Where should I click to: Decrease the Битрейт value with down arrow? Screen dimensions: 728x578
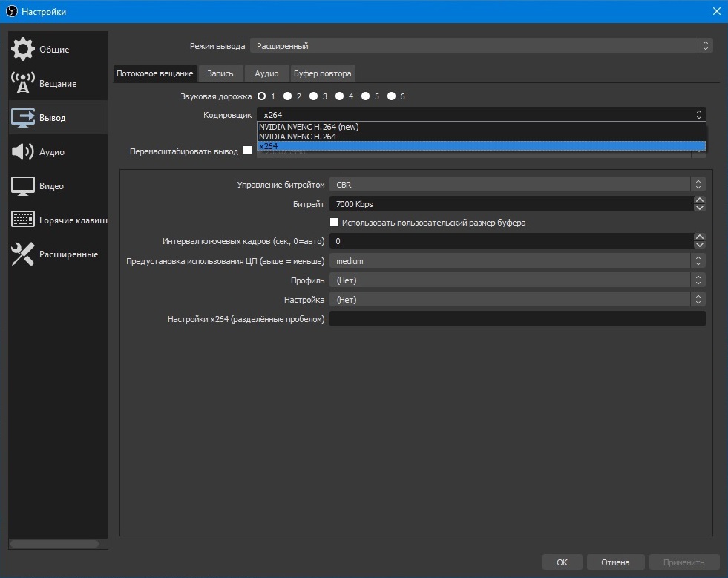700,208
